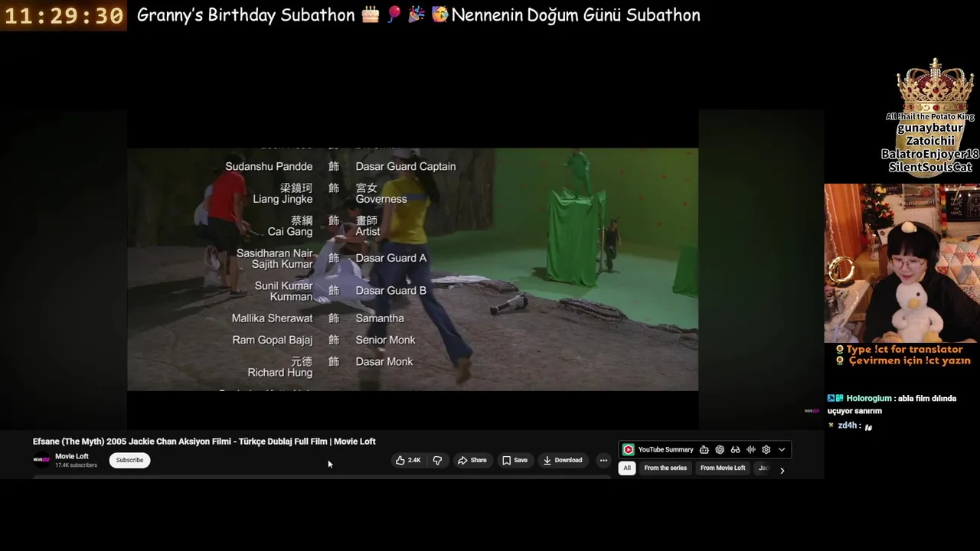Image resolution: width=980 pixels, height=551 pixels.
Task: Click the Dasar Guard Captain credit text
Action: (406, 166)
